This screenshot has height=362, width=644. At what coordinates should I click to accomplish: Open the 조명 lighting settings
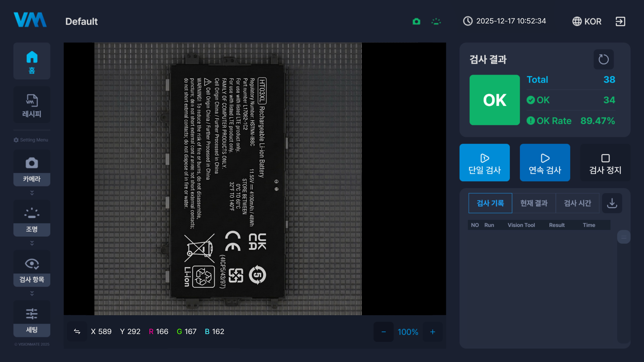click(x=32, y=218)
